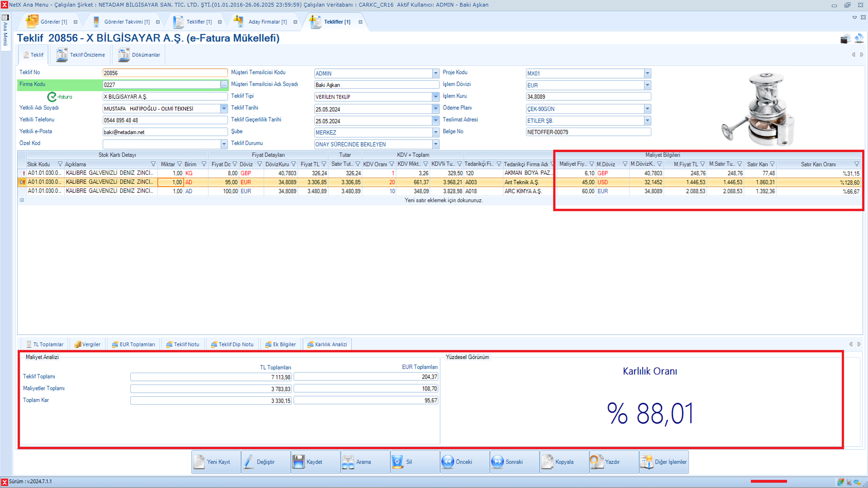
Task: Save with the Kaydet button
Action: pos(315,462)
